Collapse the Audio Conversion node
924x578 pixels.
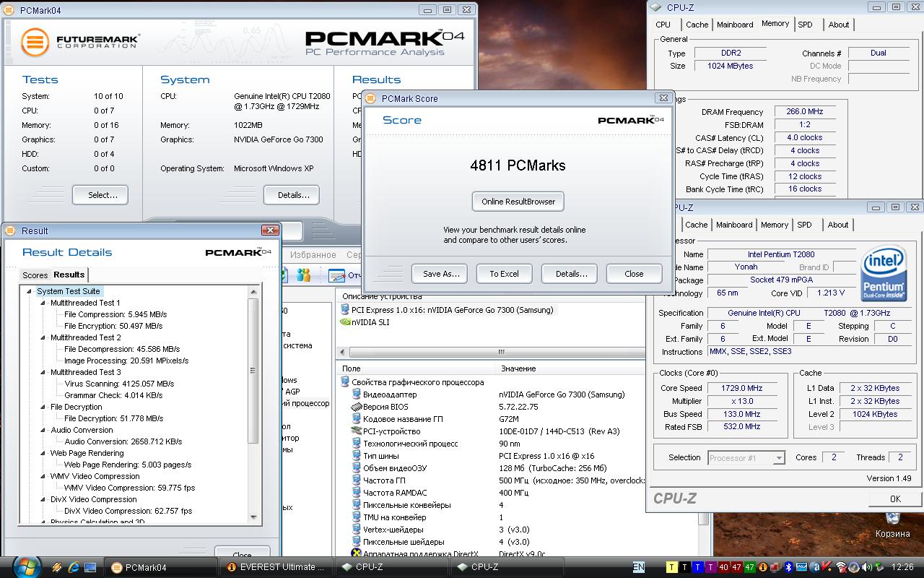click(43, 430)
